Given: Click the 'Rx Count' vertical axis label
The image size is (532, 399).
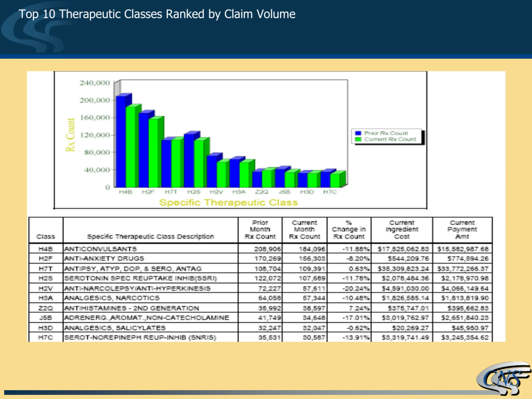Looking at the screenshot, I should [70, 135].
